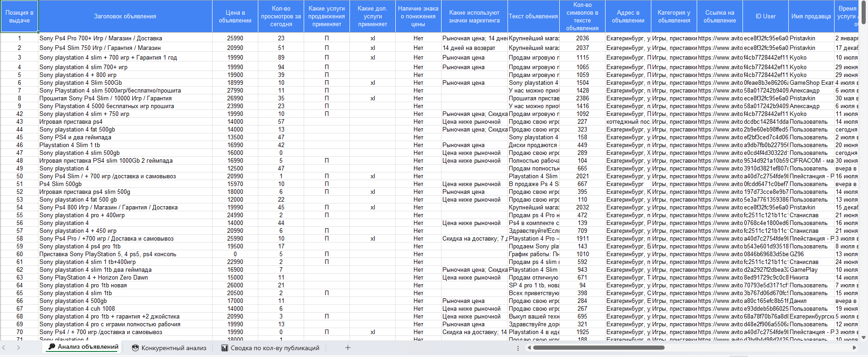
Task: Click the ad text cell Всех приветствую
Action: pyautogui.click(x=534, y=293)
